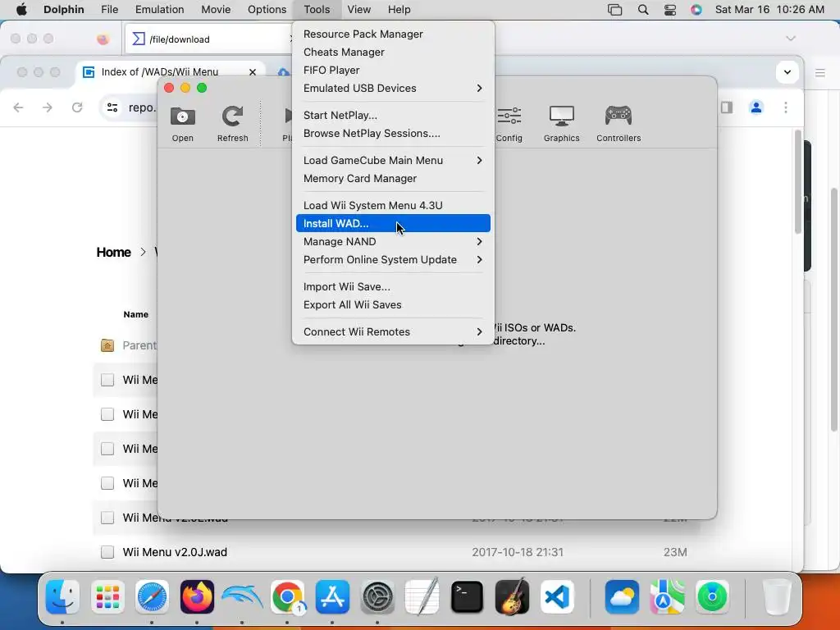Open Launchpad from the dock
This screenshot has width=840, height=630.
tap(107, 597)
